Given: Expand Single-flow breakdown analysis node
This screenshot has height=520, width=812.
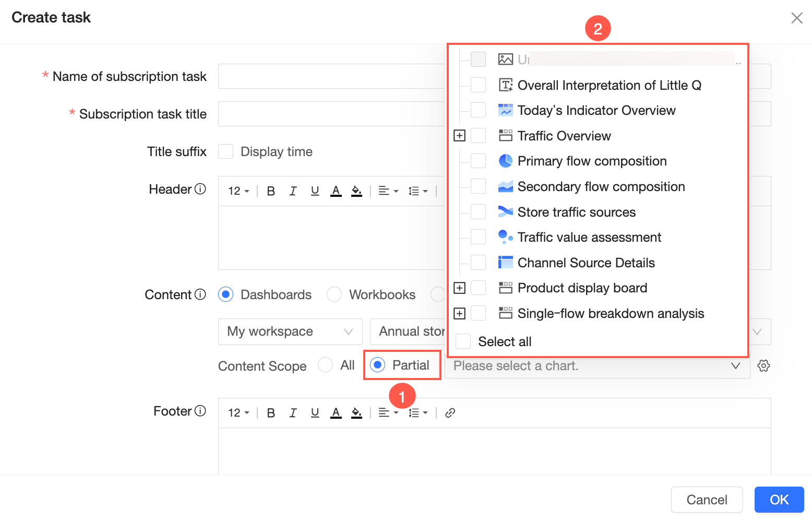Looking at the screenshot, I should 459,313.
